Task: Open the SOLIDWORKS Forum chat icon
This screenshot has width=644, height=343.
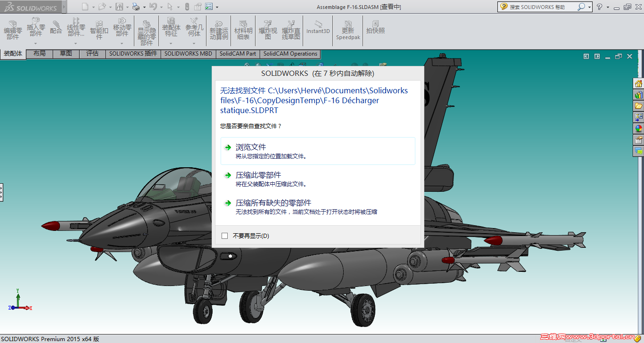Action: pyautogui.click(x=638, y=151)
